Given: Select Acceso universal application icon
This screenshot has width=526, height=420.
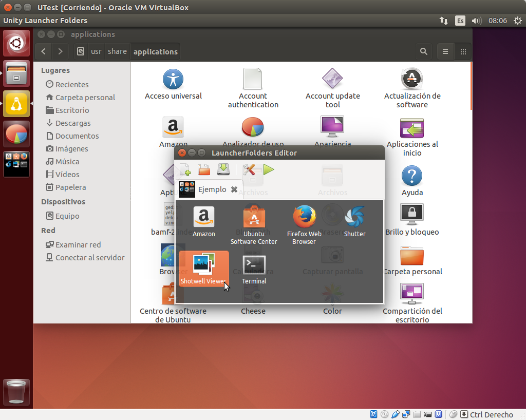Looking at the screenshot, I should 173,84.
